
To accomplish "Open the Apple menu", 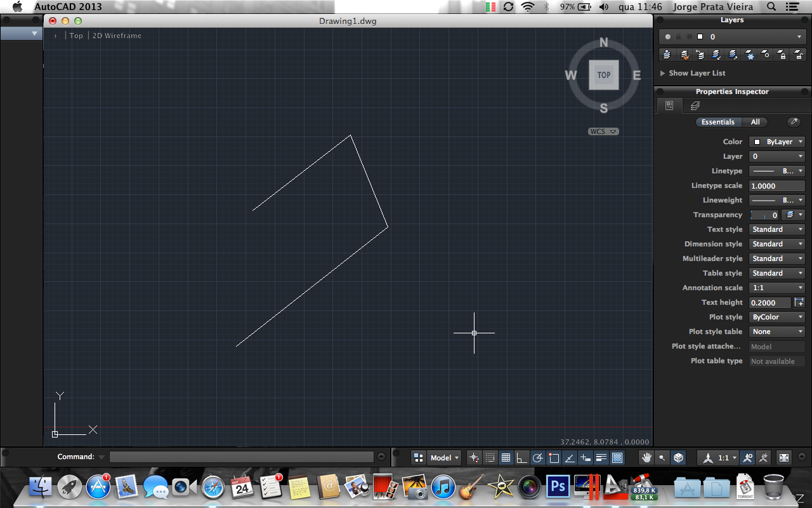I will [17, 7].
